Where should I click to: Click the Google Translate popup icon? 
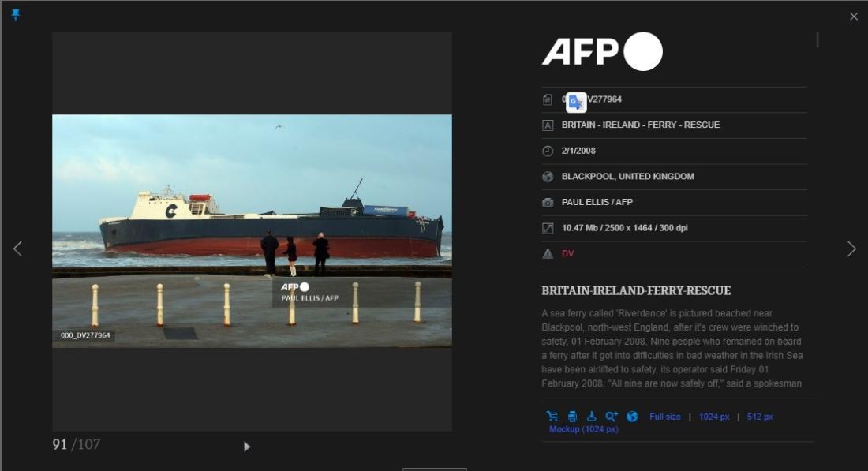pyautogui.click(x=576, y=102)
